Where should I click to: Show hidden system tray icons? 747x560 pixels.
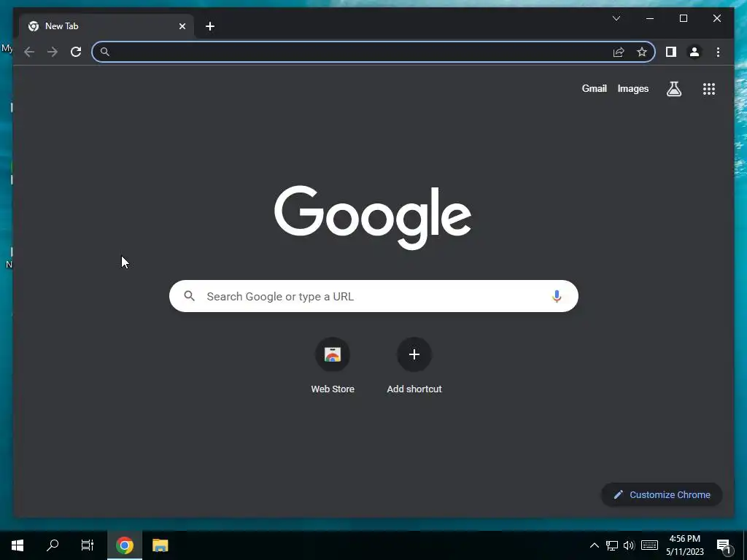pos(594,545)
